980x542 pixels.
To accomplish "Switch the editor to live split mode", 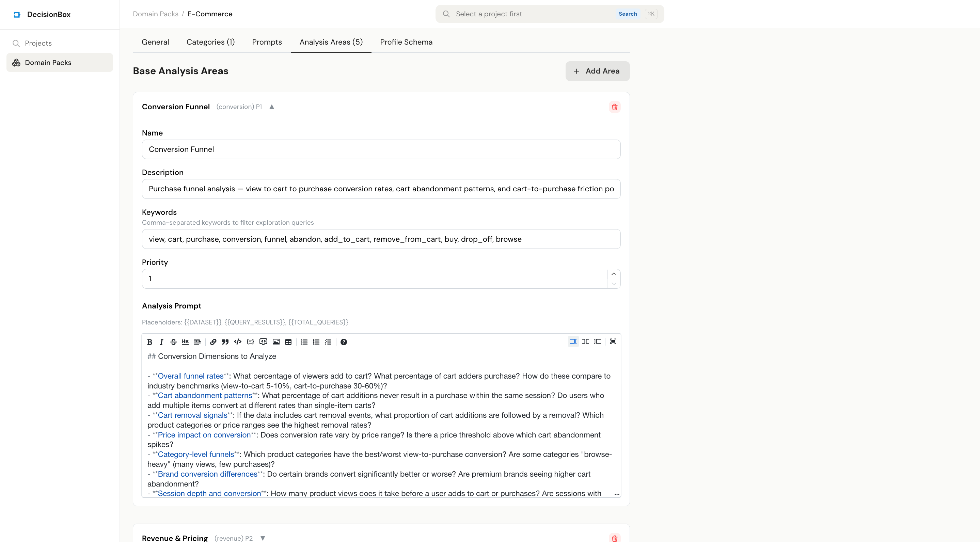I will [x=585, y=341].
